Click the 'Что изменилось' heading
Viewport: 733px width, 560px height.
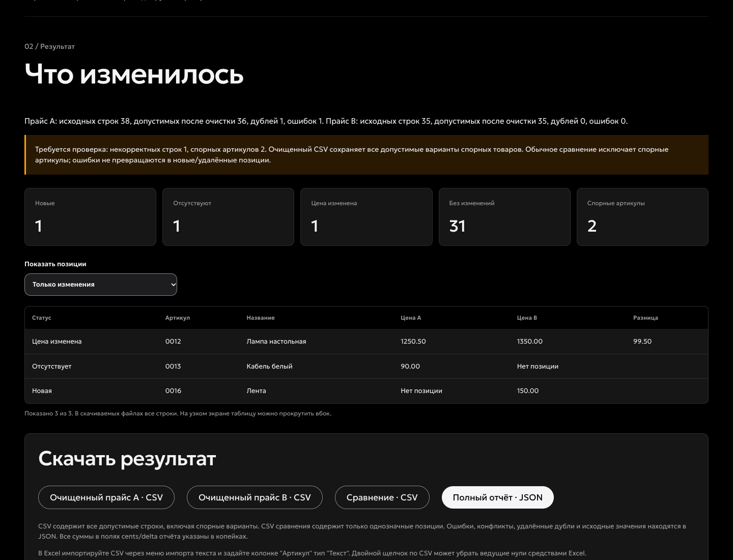coord(134,75)
